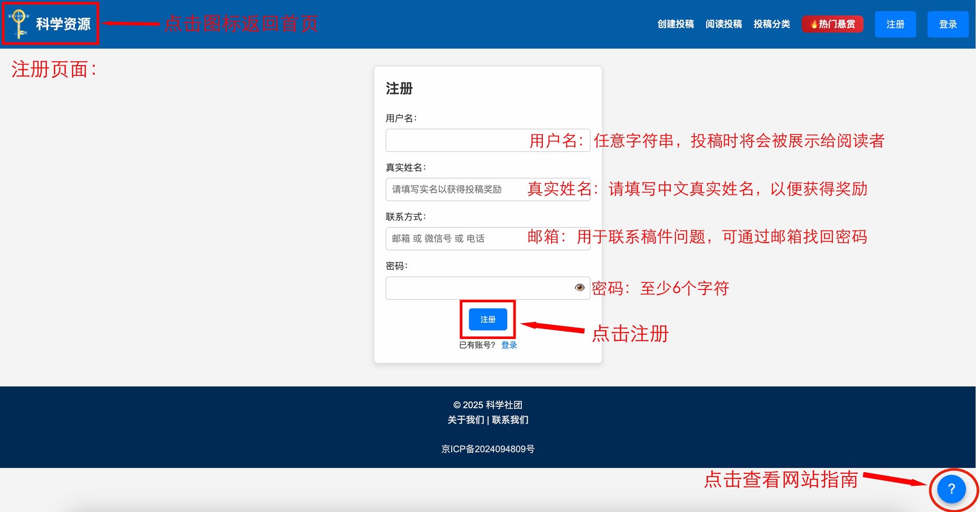Click 登录 link below register form
The height and width of the screenshot is (512, 980).
(509, 345)
